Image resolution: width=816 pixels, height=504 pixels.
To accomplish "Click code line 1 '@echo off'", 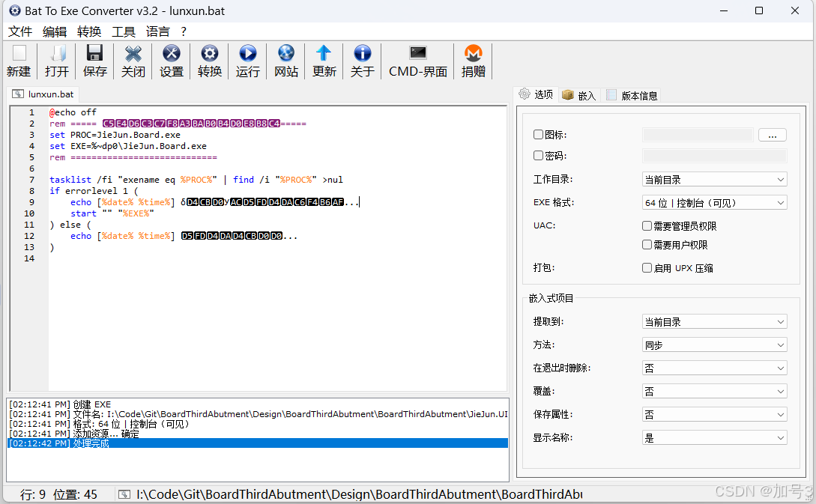I will (73, 112).
